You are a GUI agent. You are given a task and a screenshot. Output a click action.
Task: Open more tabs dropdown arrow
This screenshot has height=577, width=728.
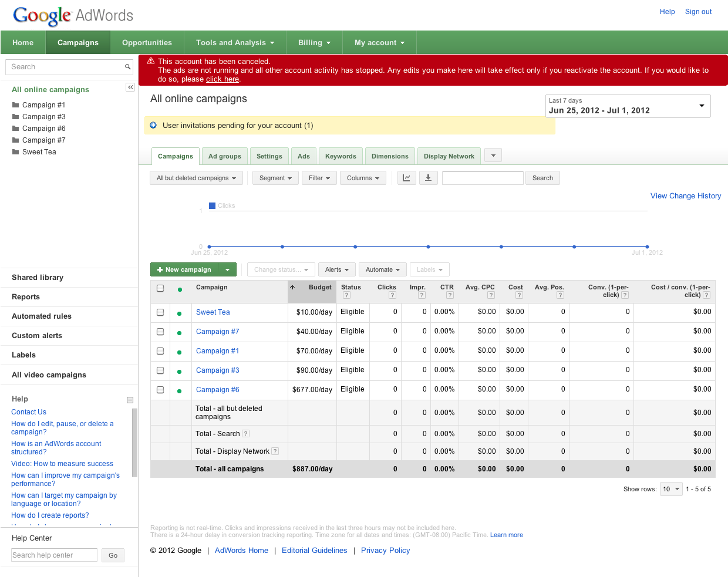tap(493, 156)
